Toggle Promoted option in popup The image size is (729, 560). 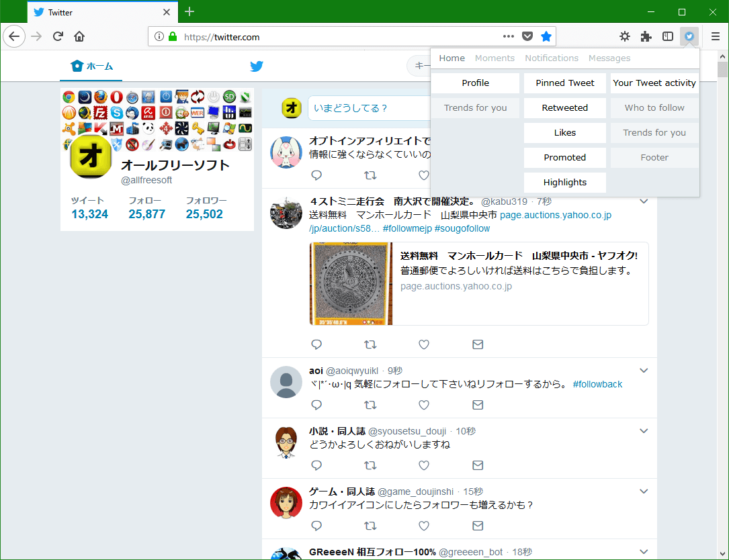click(565, 158)
